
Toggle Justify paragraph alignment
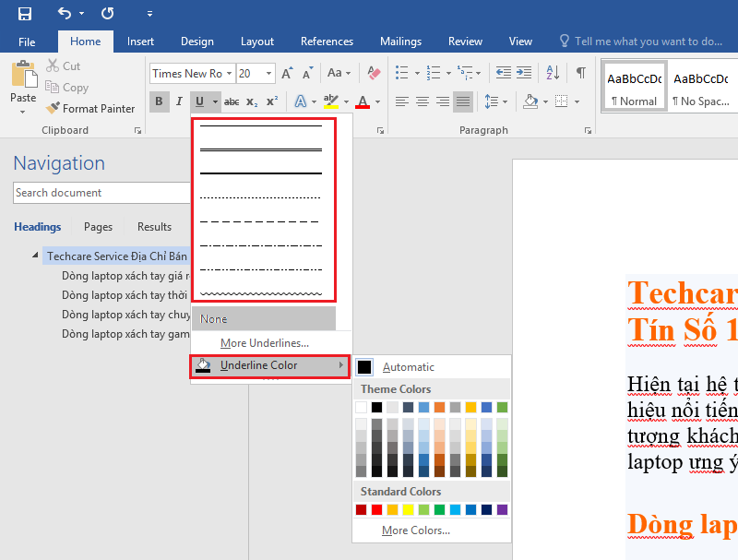pyautogui.click(x=462, y=101)
